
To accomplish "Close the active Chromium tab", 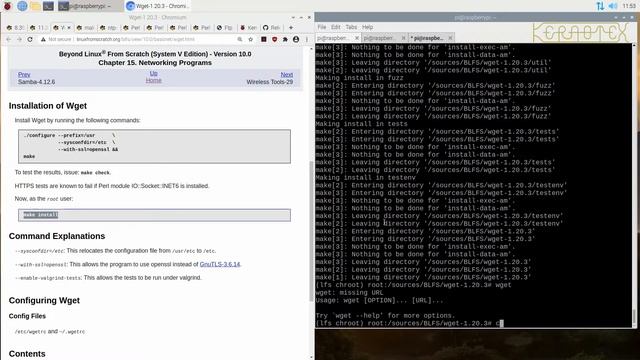I will [x=69, y=28].
